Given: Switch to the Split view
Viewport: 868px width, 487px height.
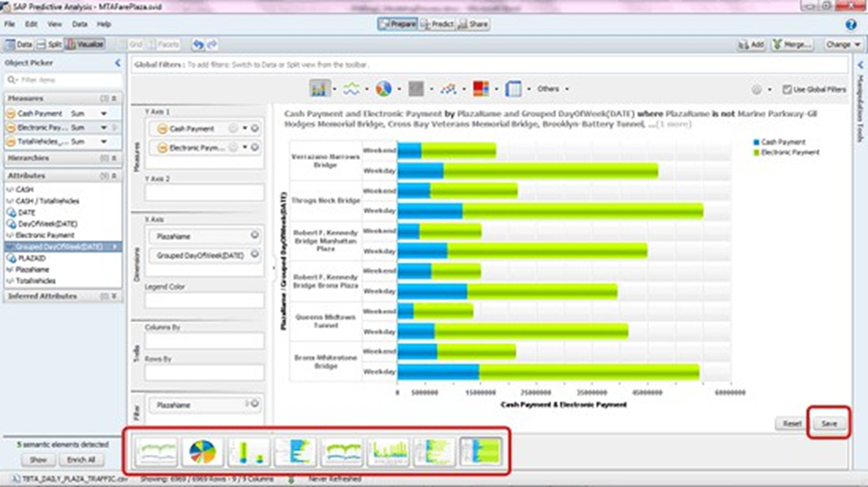Looking at the screenshot, I should tap(49, 45).
